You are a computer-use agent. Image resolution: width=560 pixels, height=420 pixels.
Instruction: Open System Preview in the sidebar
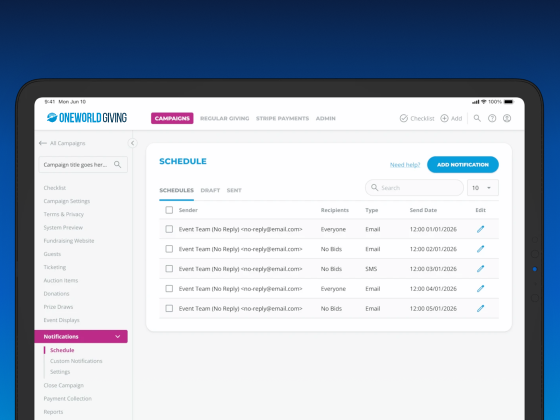pos(63,228)
